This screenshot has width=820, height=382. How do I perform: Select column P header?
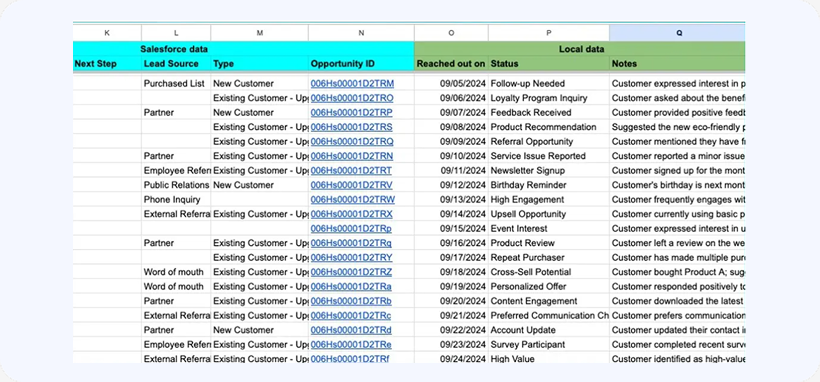tap(549, 33)
